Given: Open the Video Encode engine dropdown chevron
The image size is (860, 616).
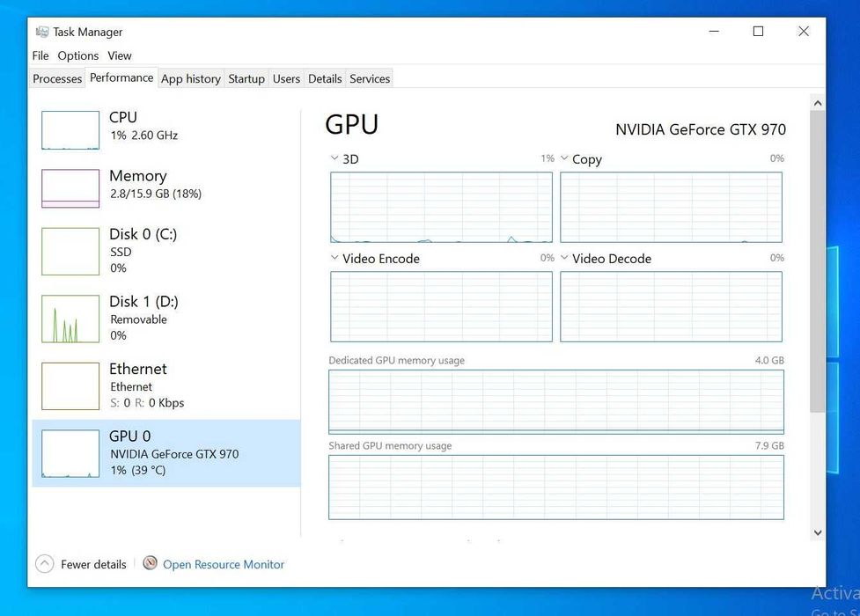Looking at the screenshot, I should pos(334,257).
